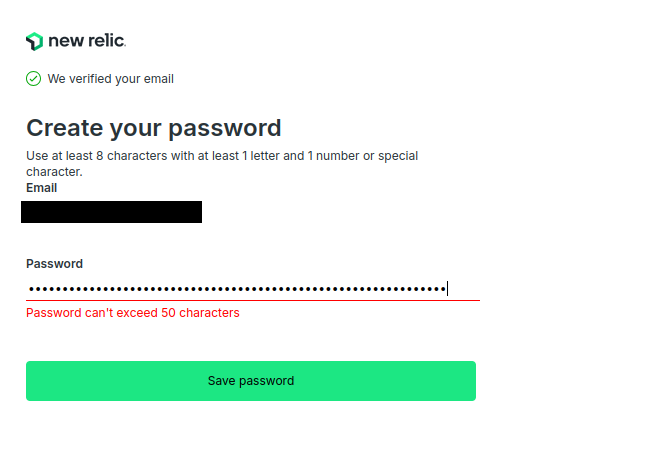Click the middle of the masked password dots
Screen dimensions: 651x460
click(237, 289)
